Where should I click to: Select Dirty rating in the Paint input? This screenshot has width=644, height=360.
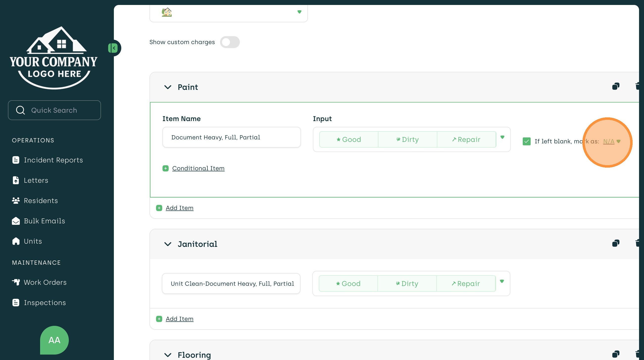click(407, 139)
